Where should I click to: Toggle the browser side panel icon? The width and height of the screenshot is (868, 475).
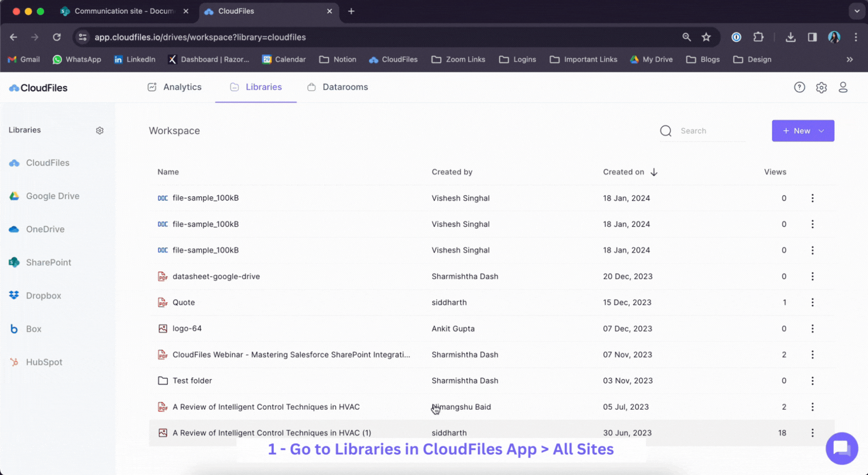812,37
